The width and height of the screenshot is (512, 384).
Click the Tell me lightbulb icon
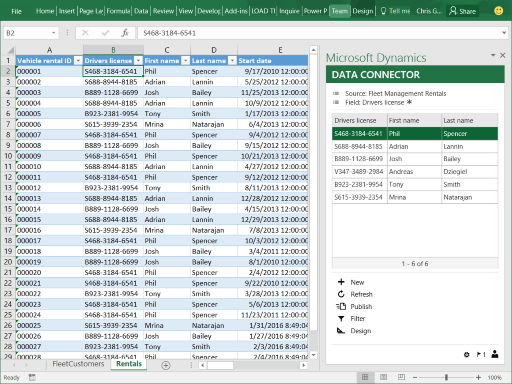point(383,11)
